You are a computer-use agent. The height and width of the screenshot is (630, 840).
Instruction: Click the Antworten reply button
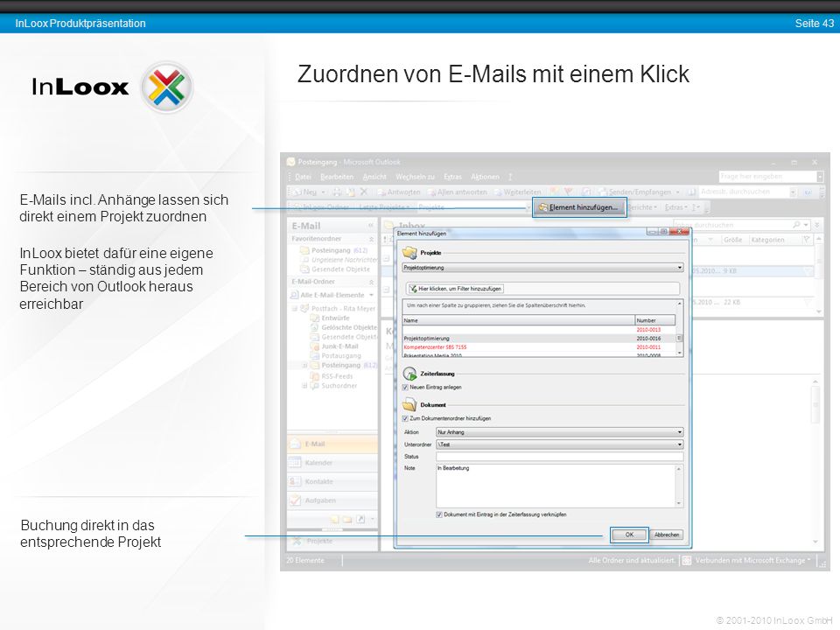[399, 192]
